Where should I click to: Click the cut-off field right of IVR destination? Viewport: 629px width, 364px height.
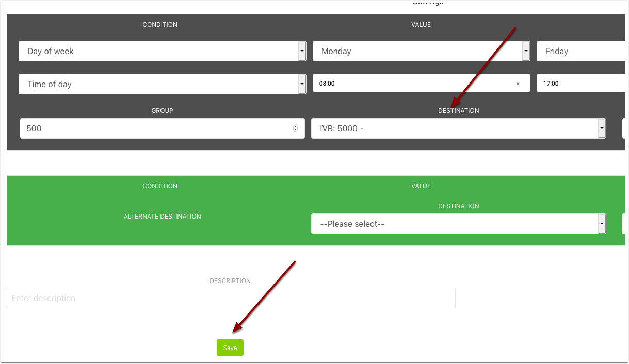tap(624, 128)
